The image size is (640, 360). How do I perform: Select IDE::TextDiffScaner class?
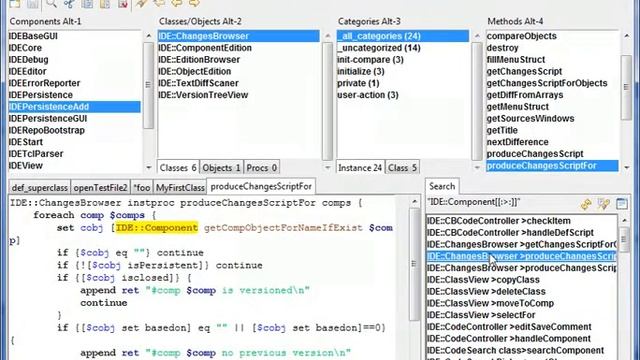click(x=239, y=83)
